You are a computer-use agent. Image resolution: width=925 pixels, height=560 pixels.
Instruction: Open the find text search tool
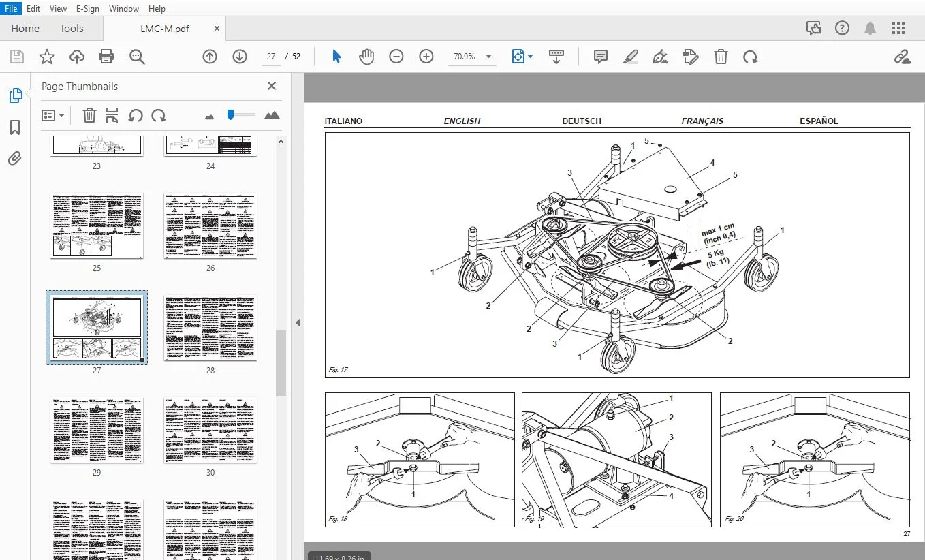137,57
